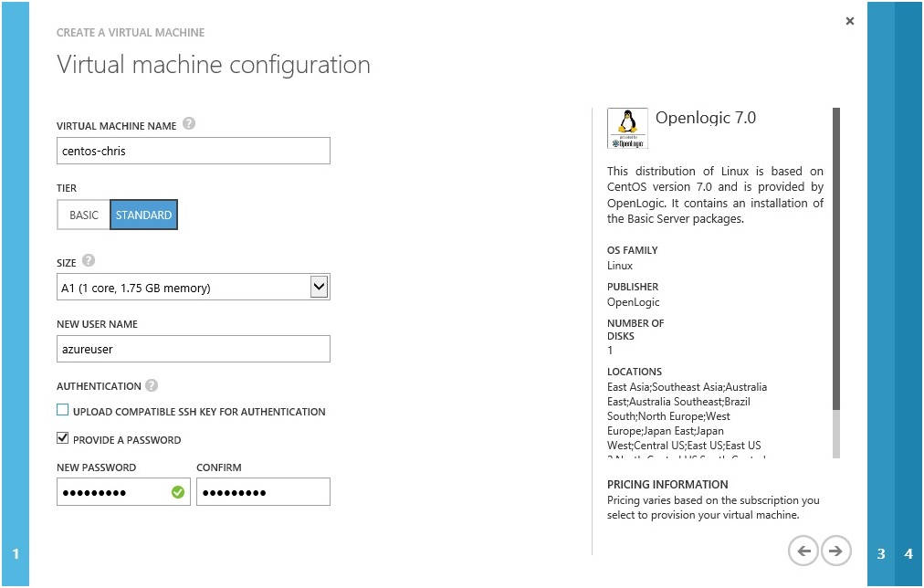The height and width of the screenshot is (588, 924).
Task: Click the new user name field
Action: [194, 349]
